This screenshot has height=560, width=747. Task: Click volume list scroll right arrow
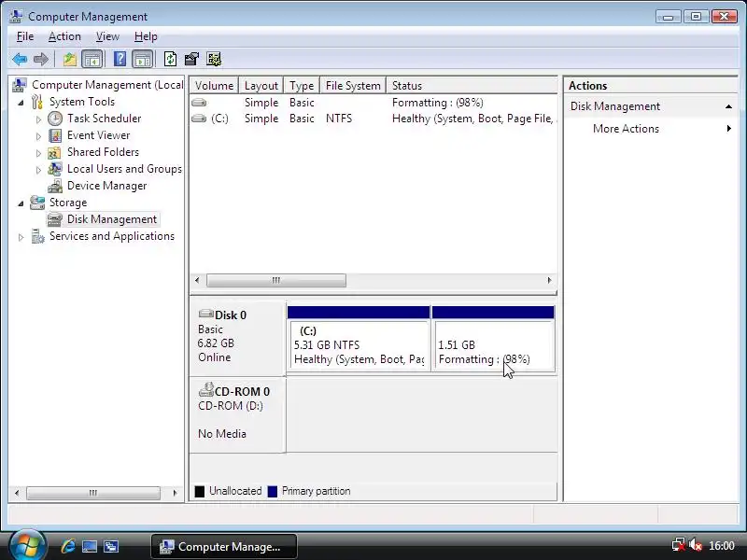[549, 281]
